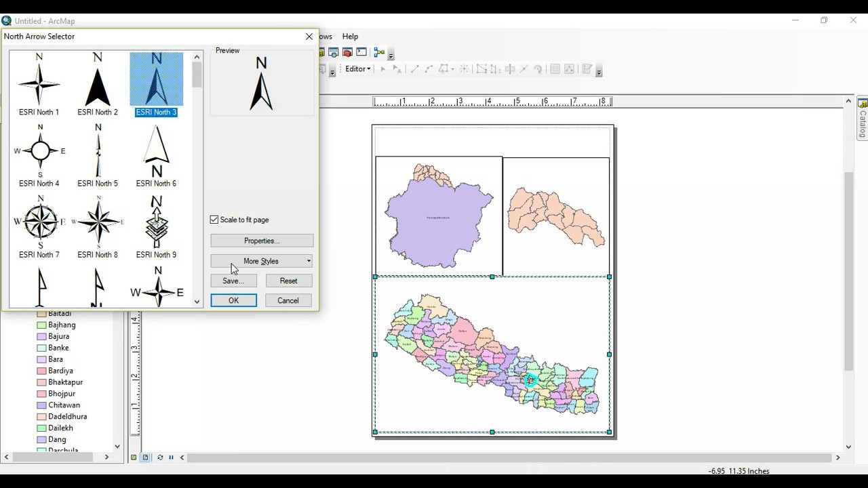
Task: Open the Search window toolbar icon
Action: click(x=333, y=52)
